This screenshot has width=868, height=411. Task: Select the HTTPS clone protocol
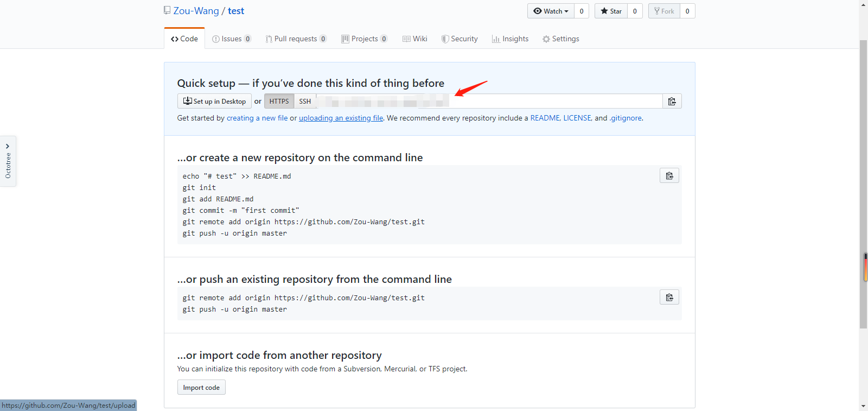click(279, 101)
